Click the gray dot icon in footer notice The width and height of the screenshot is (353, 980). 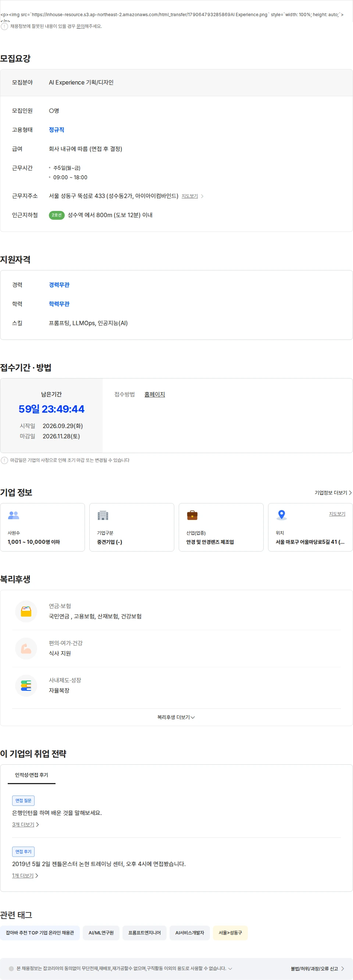[x=11, y=969]
